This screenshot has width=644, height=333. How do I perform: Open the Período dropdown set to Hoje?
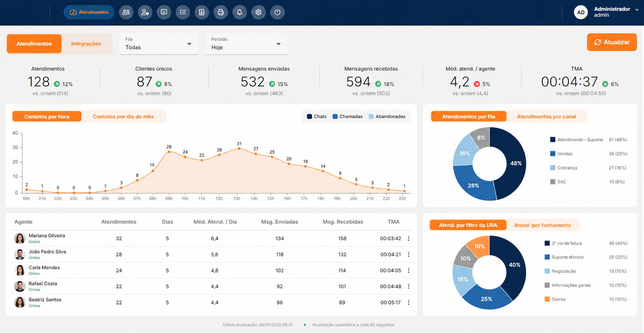(x=246, y=44)
